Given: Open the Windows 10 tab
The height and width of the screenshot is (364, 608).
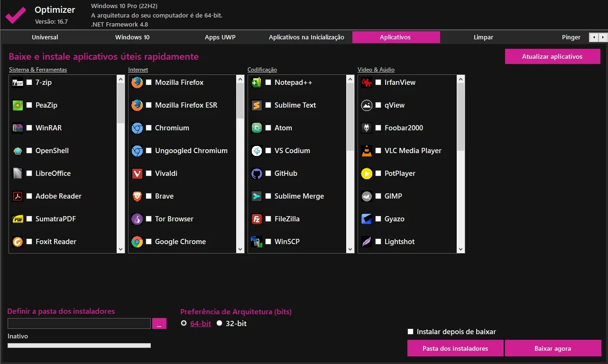Looking at the screenshot, I should point(132,37).
